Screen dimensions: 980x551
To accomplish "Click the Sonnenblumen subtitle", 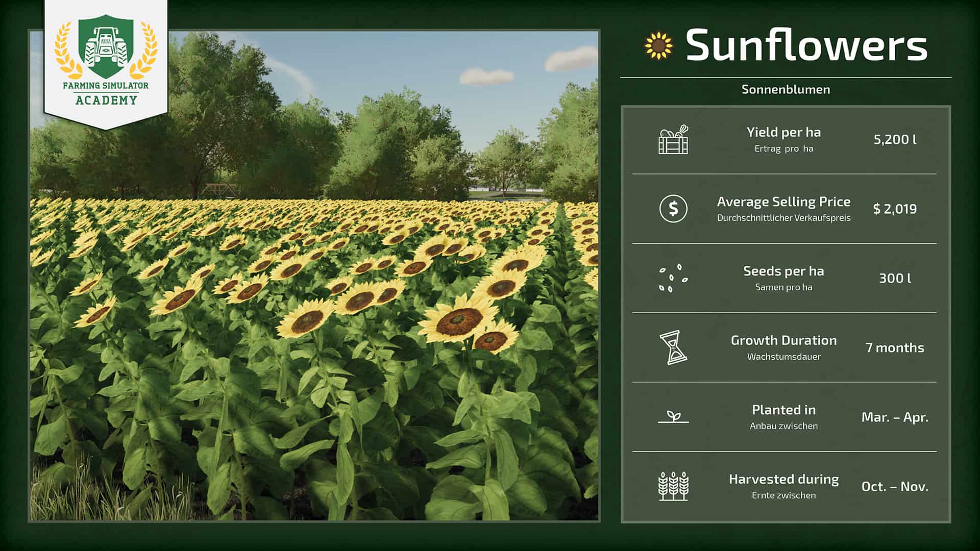I will pyautogui.click(x=786, y=90).
